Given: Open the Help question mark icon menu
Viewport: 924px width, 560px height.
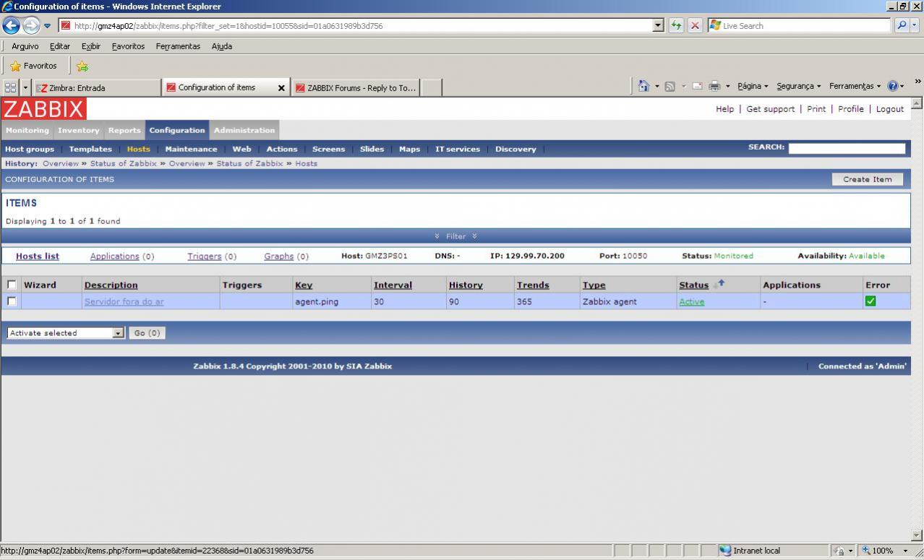Looking at the screenshot, I should coord(893,86).
